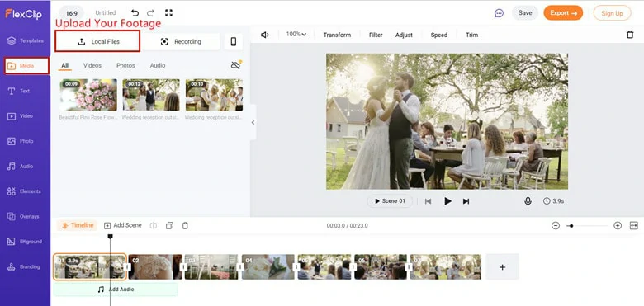Screen dimensions: 644x306
Task: Enter fullscreen preview mode
Action: click(x=168, y=13)
